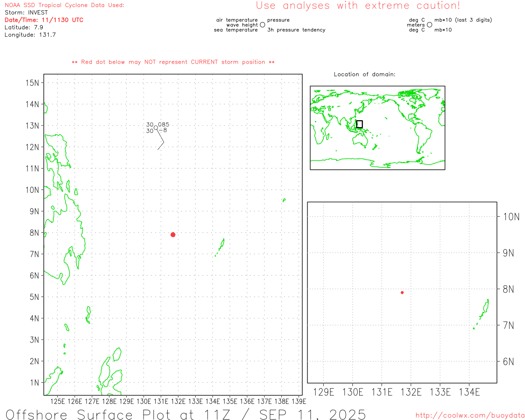The height and width of the screenshot is (420, 525).
Task: Click 'mb*10 (last 3 digits)' legend text
Action: pos(463,20)
